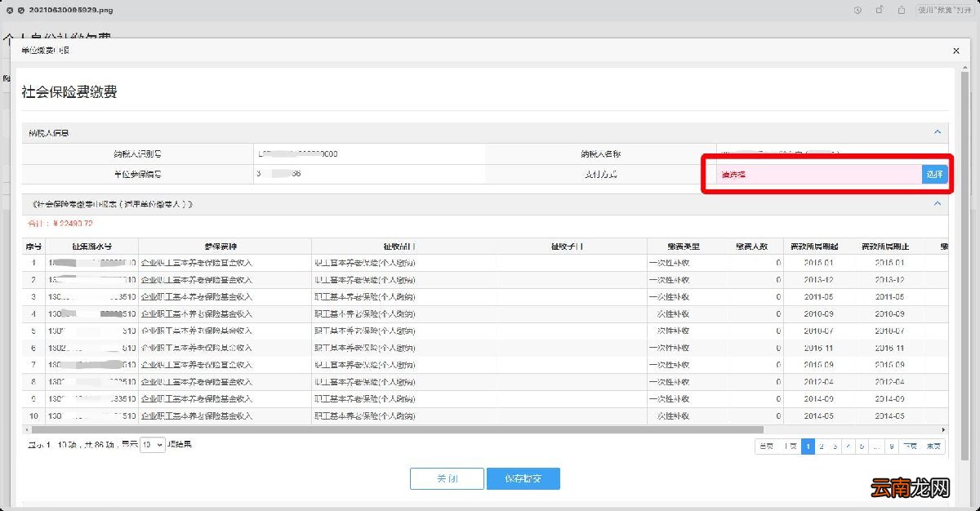980x511 pixels.
Task: Click the 单位参保编号 label
Action: (138, 174)
